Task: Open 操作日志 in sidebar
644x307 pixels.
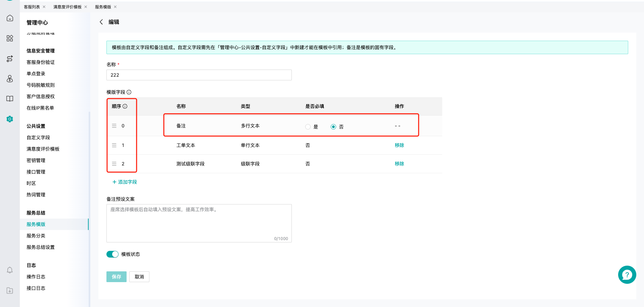Action: (36, 277)
